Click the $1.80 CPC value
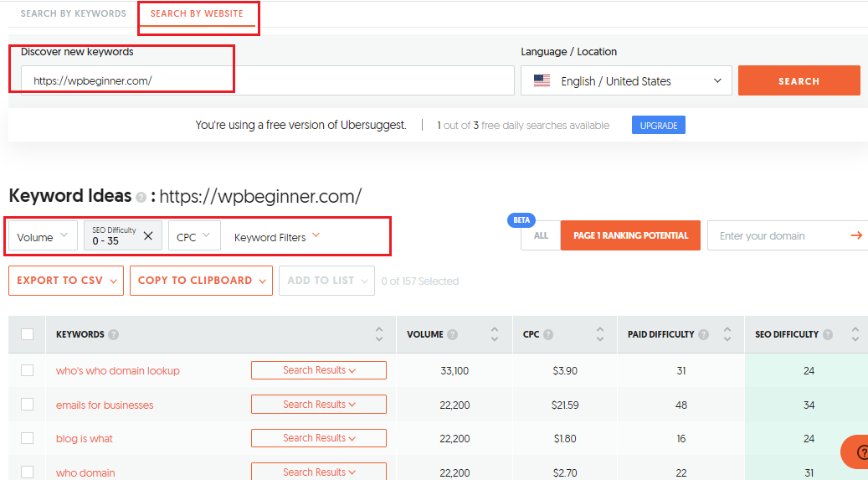Screen dimensions: 868x480 [565, 439]
